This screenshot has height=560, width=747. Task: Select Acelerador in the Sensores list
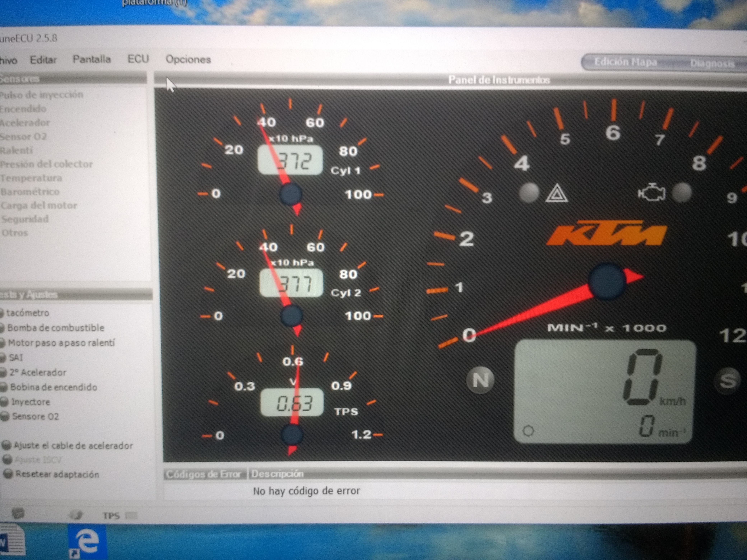coord(25,123)
